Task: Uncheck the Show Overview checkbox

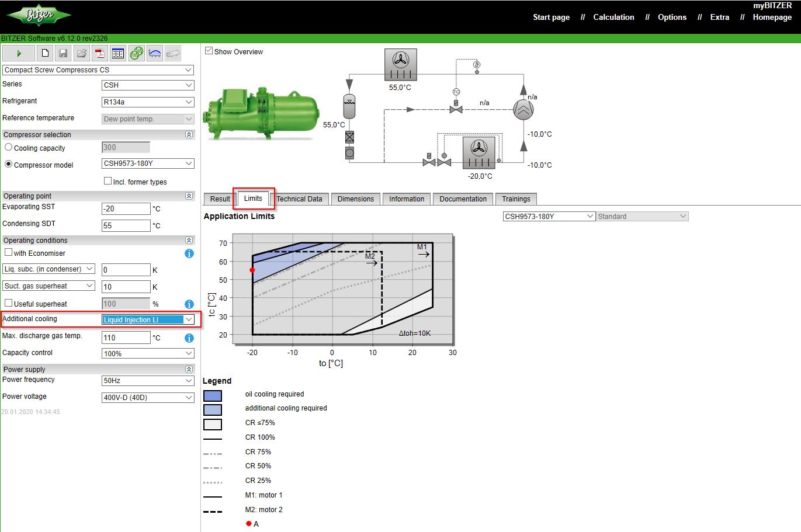Action: (x=209, y=51)
